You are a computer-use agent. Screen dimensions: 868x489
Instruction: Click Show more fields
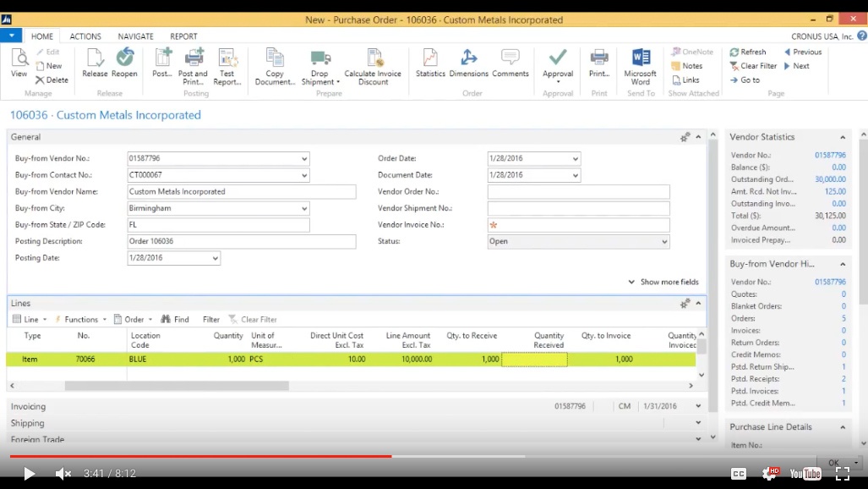point(663,282)
